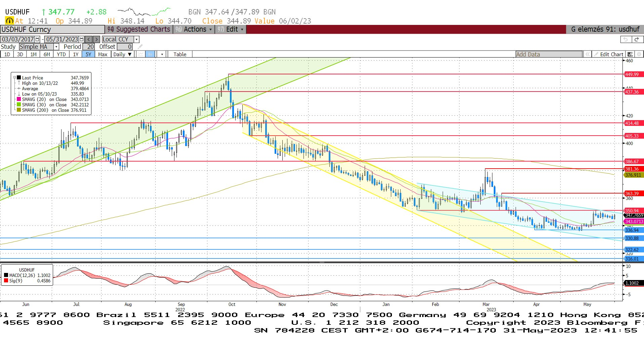The image size is (644, 349).
Task: Open the chart type options dropdown arrow
Action: (x=162, y=54)
